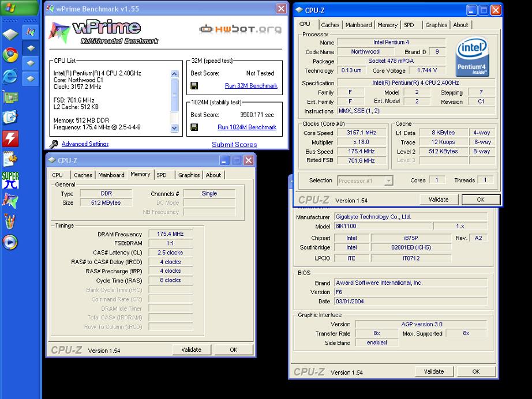The width and height of the screenshot is (532, 399).
Task: Save the 32M score via floppy icon
Action: point(194,86)
